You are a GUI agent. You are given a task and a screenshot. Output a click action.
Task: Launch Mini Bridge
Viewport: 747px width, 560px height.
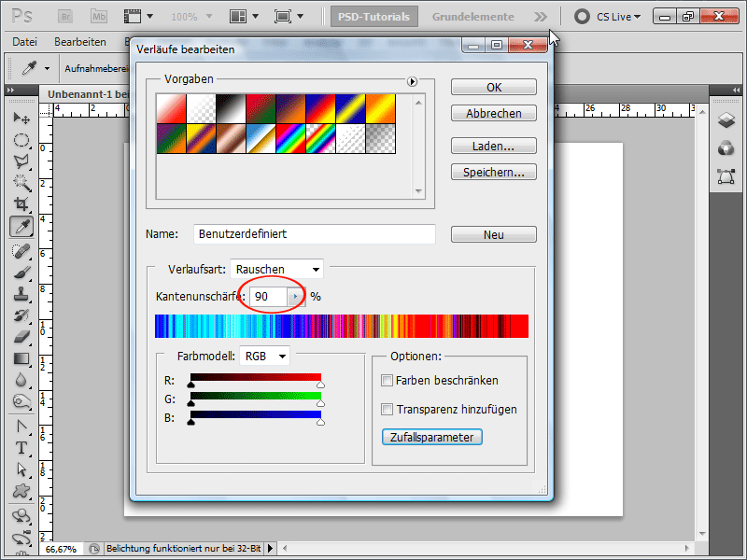[x=99, y=17]
